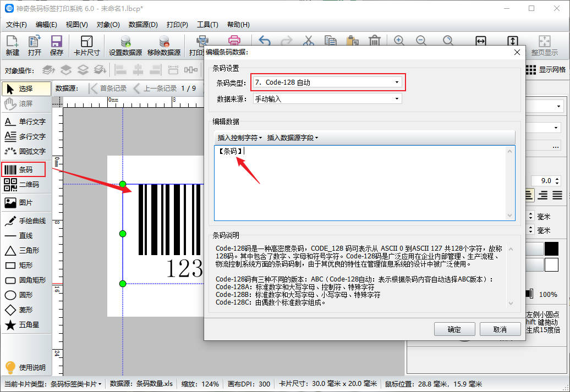Select the 三角形 triangle tool
The width and height of the screenshot is (570, 392).
click(25, 250)
